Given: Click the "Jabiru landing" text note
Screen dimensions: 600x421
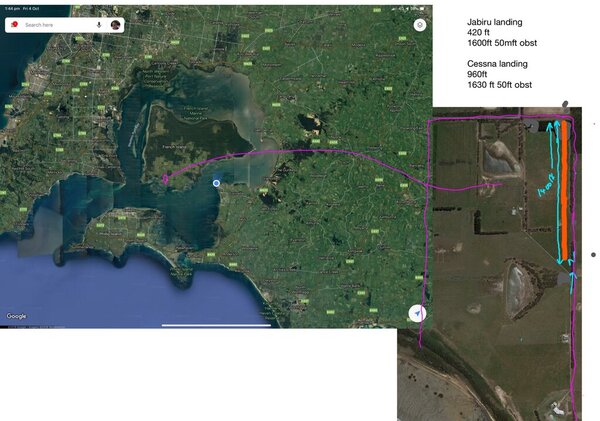Looking at the screenshot, I should (x=494, y=20).
